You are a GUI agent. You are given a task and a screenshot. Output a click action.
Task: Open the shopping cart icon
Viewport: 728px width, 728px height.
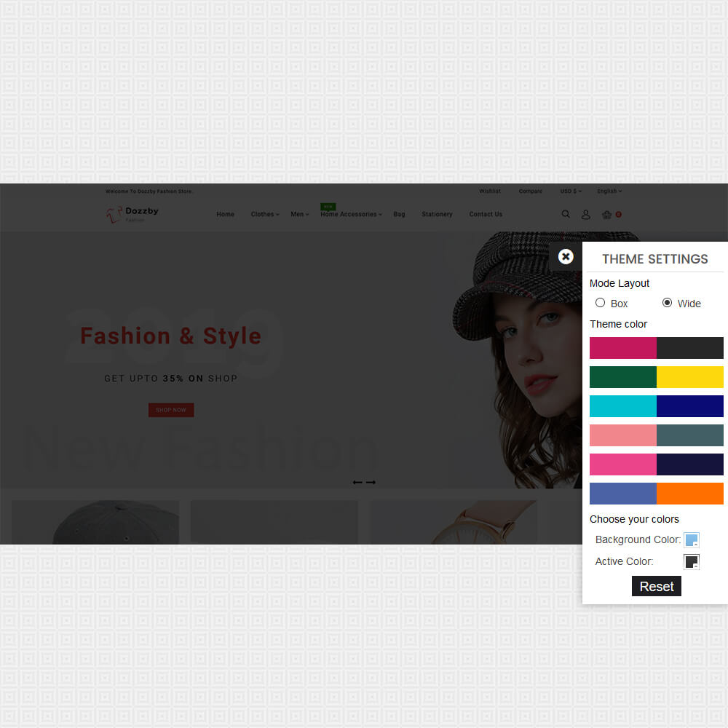pyautogui.click(x=606, y=214)
